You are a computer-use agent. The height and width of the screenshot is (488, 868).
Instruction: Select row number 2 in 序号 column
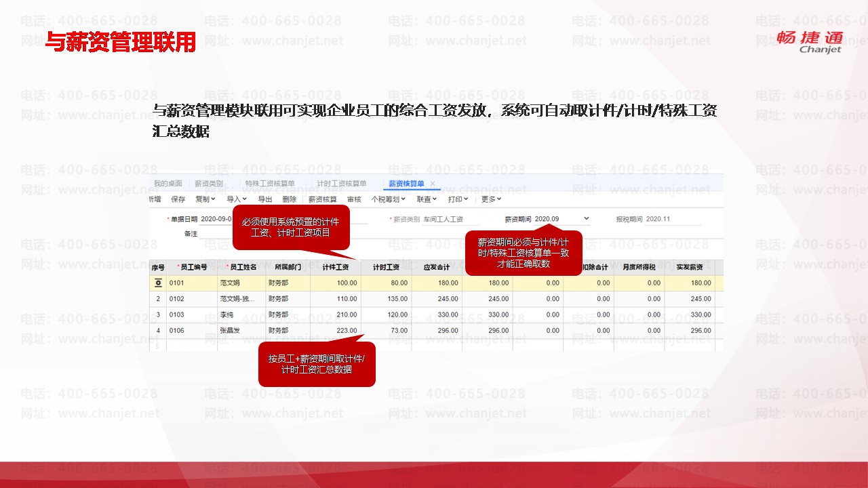(x=158, y=299)
